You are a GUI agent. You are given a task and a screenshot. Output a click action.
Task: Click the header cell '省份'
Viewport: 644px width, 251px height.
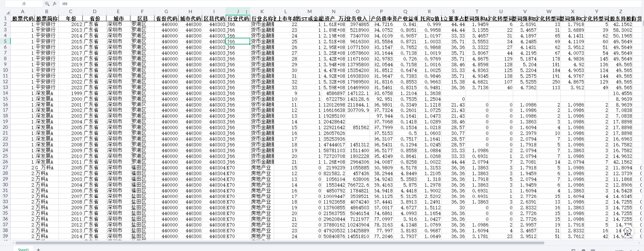94,19
